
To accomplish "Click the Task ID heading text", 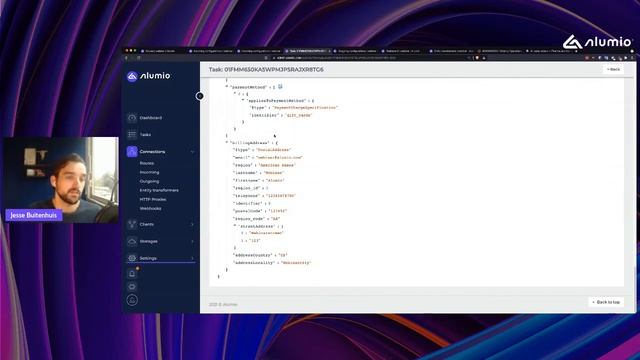I will tap(266, 70).
